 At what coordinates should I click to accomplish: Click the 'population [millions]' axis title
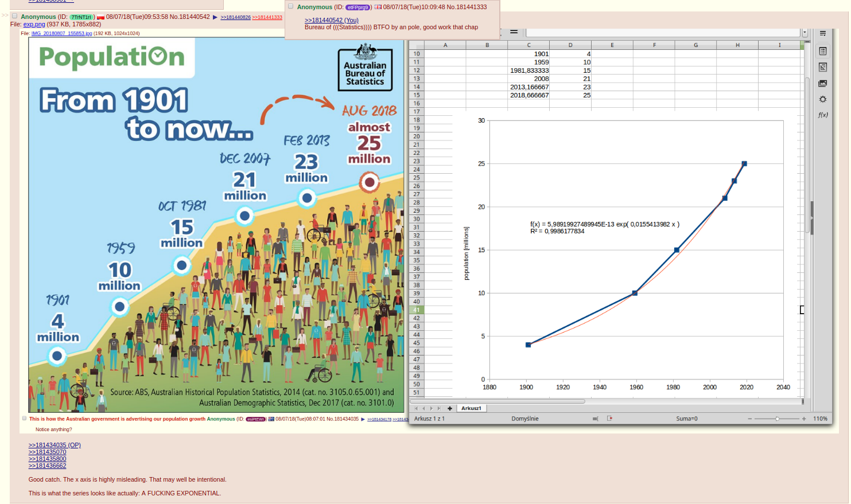pos(466,253)
